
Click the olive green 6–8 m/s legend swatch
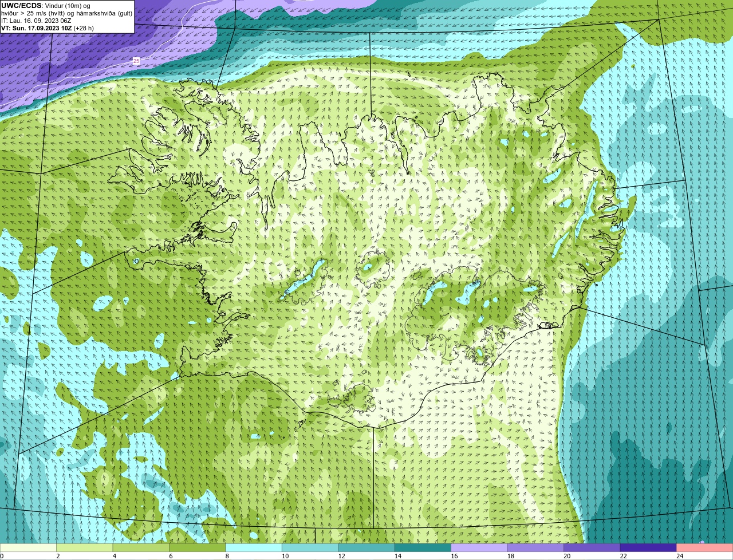pos(198,547)
